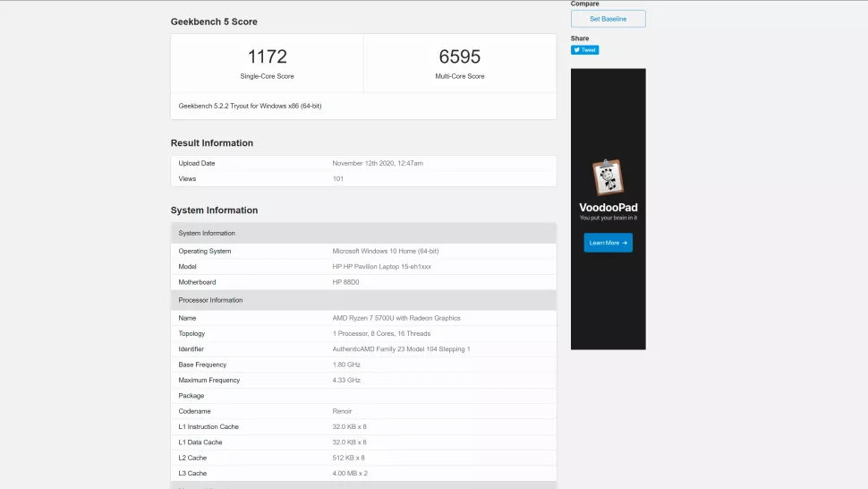
Task: Share result with the Tweet button
Action: pos(584,50)
